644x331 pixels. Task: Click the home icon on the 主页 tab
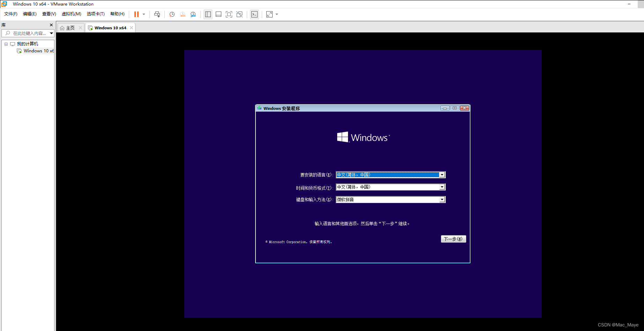tap(62, 28)
